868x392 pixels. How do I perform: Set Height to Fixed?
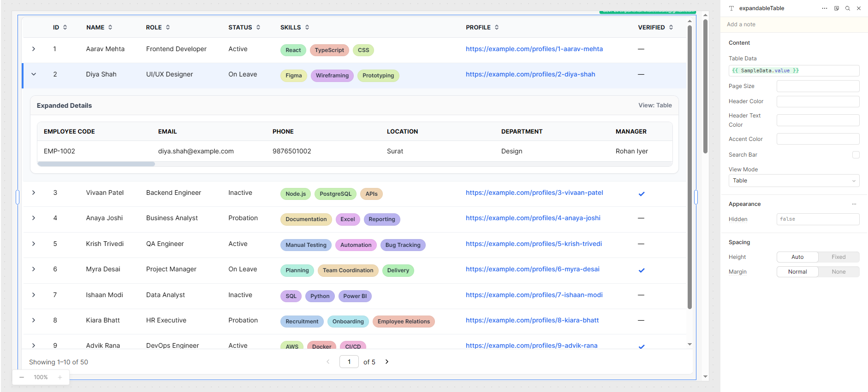pos(838,257)
